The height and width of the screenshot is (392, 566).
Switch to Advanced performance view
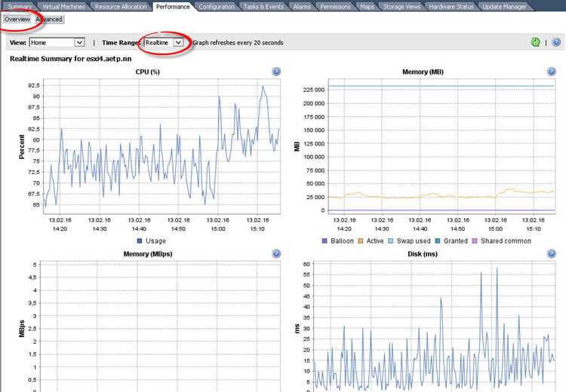(49, 19)
